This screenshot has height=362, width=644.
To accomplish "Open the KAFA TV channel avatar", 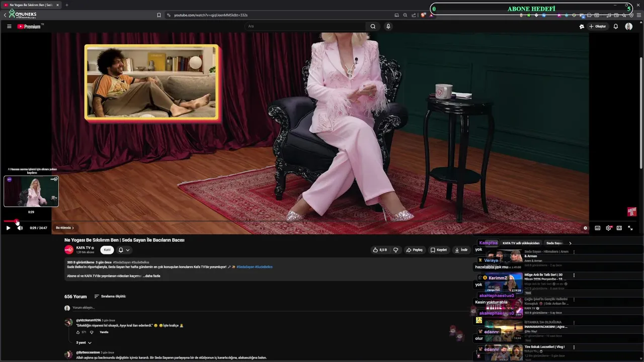I will [69, 250].
